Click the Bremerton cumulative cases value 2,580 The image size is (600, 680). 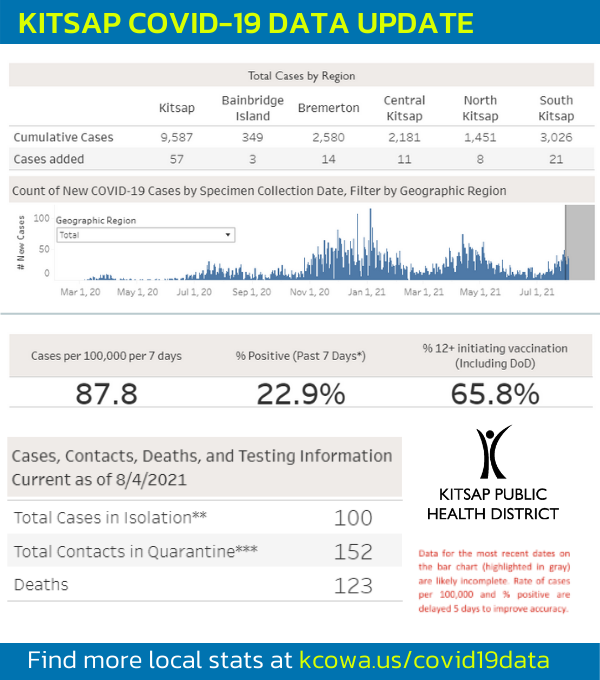[x=328, y=137]
